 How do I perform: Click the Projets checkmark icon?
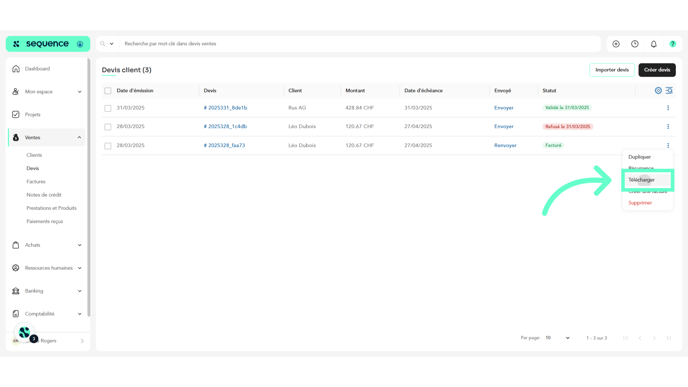pos(16,115)
